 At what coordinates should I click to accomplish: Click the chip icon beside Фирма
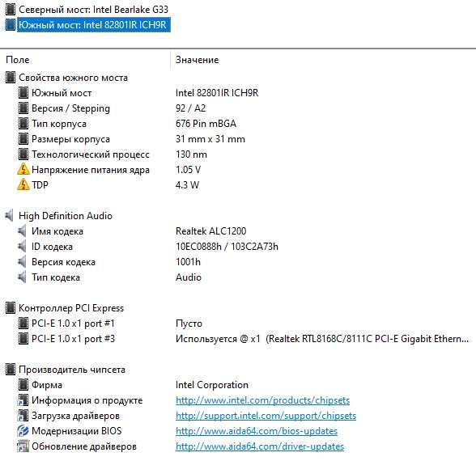tap(23, 385)
